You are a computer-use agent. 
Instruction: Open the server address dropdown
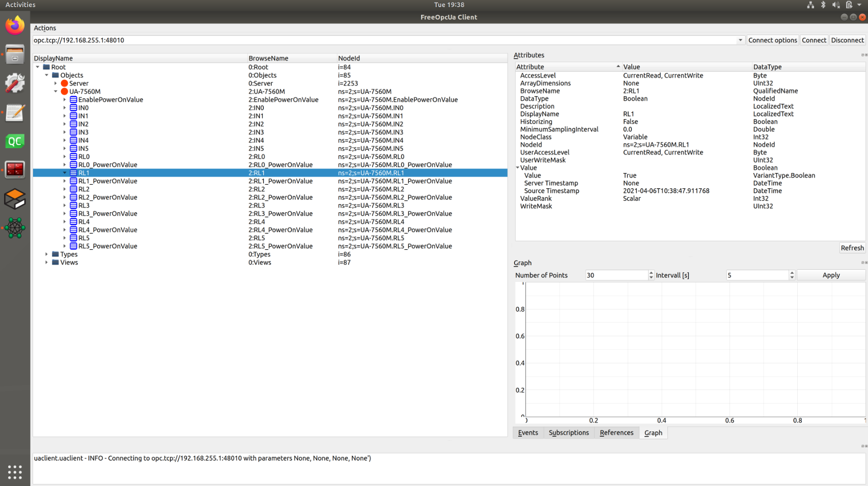click(x=741, y=40)
